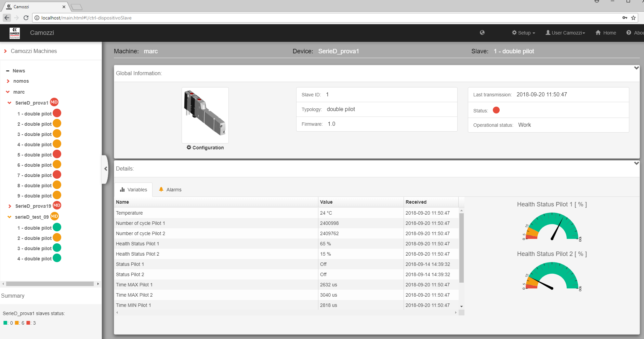This screenshot has height=339, width=644.
Task: Go to Home in the navbar
Action: [x=606, y=33]
